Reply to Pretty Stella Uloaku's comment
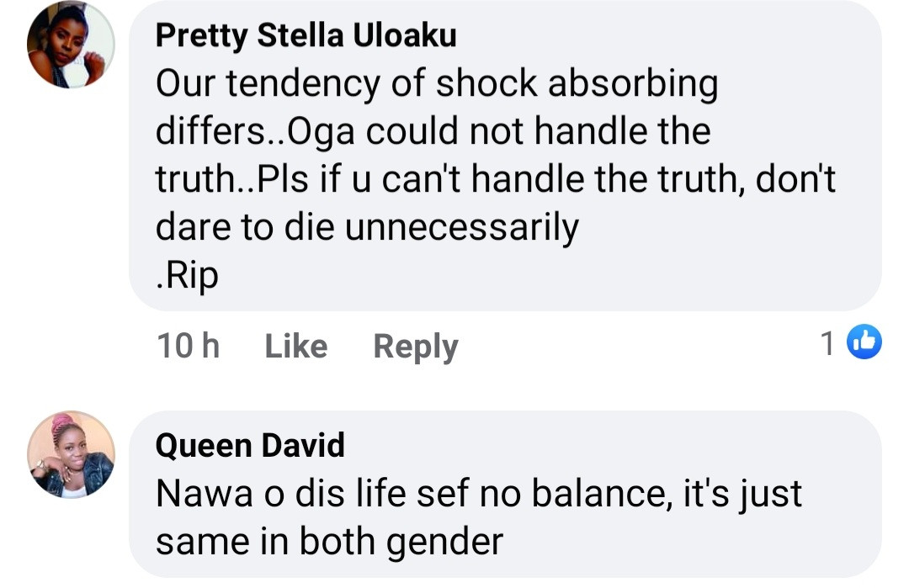Image resolution: width=909 pixels, height=588 pixels. click(416, 346)
